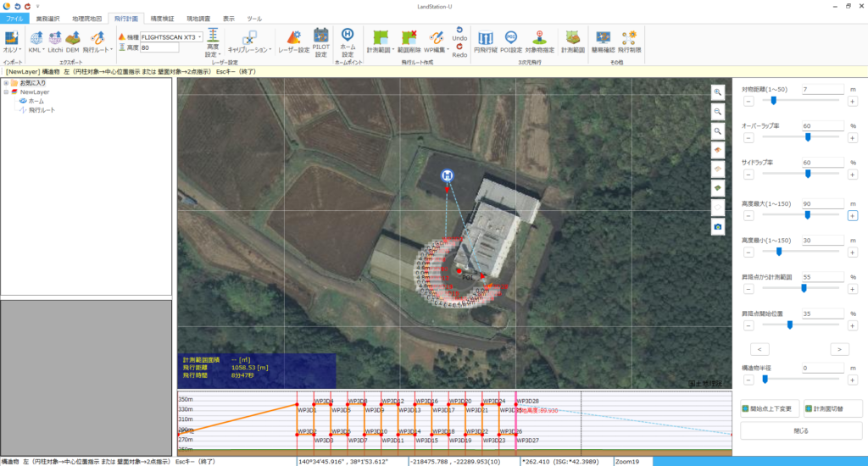The height and width of the screenshot is (466, 868).
Task: Open PILOT設定 settings
Action: click(321, 38)
